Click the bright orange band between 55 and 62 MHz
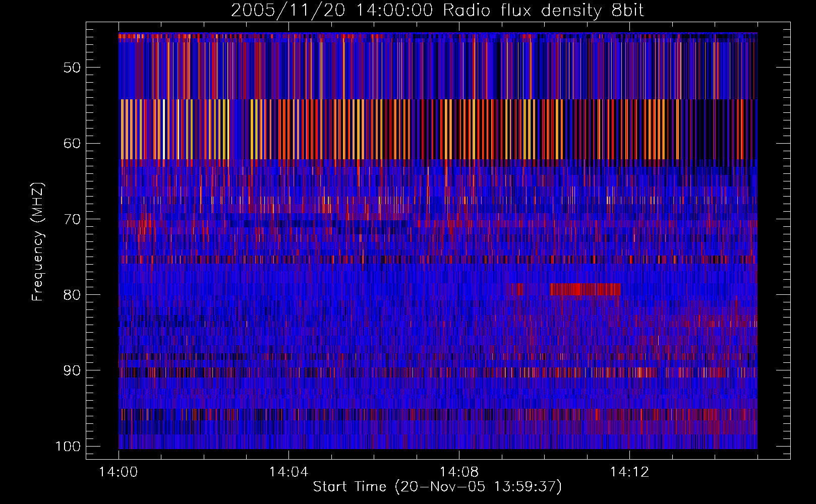 tap(438, 130)
